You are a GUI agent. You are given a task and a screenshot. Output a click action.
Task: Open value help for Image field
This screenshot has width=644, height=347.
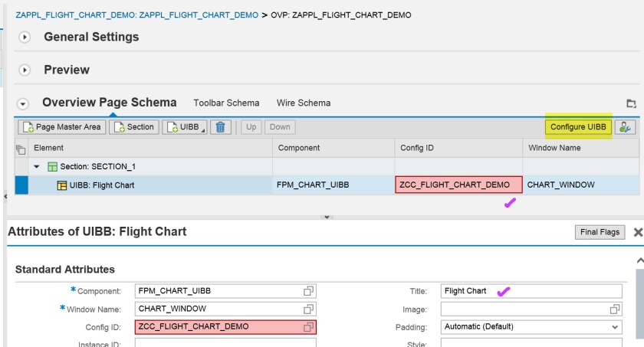(614, 309)
